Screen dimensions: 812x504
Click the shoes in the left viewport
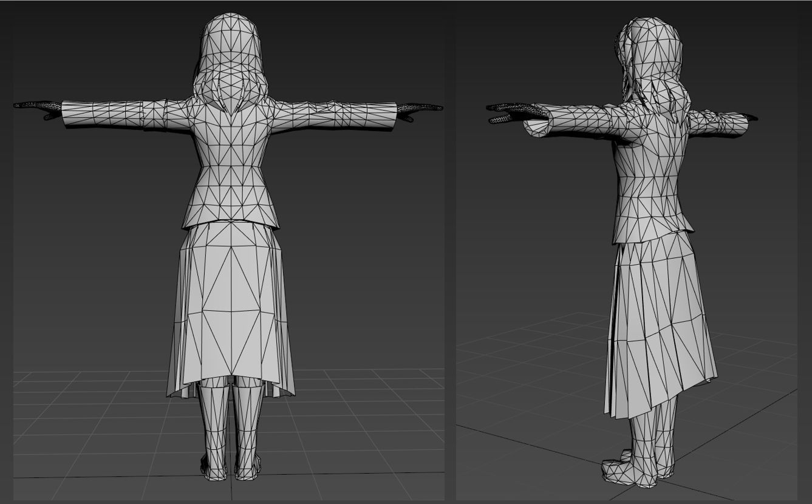click(231, 469)
